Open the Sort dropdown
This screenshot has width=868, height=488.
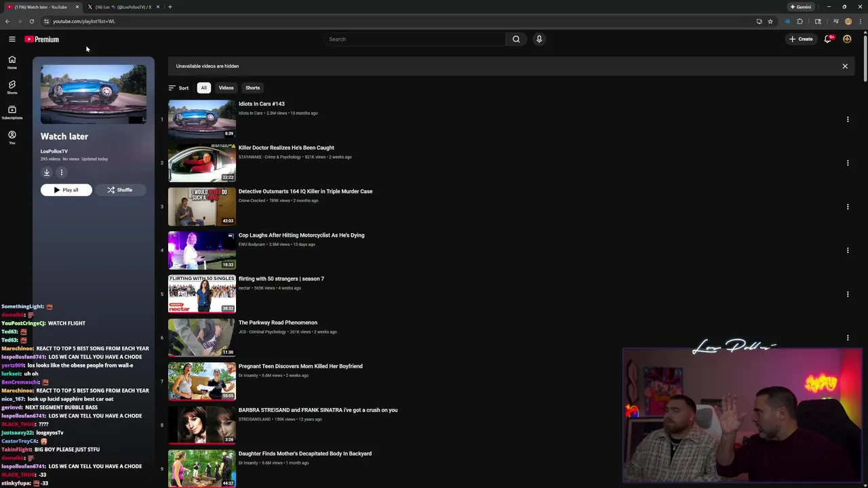click(x=178, y=87)
